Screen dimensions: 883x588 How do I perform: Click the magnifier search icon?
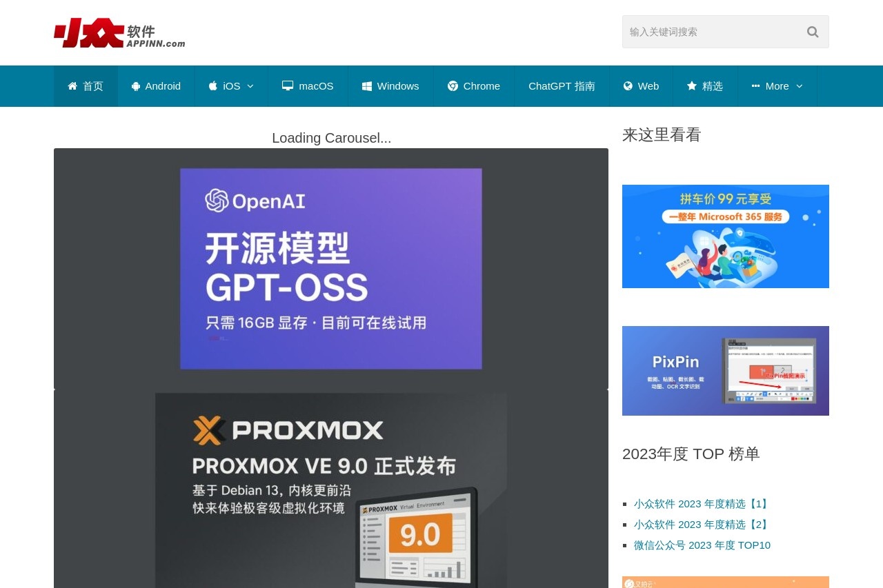tap(813, 32)
